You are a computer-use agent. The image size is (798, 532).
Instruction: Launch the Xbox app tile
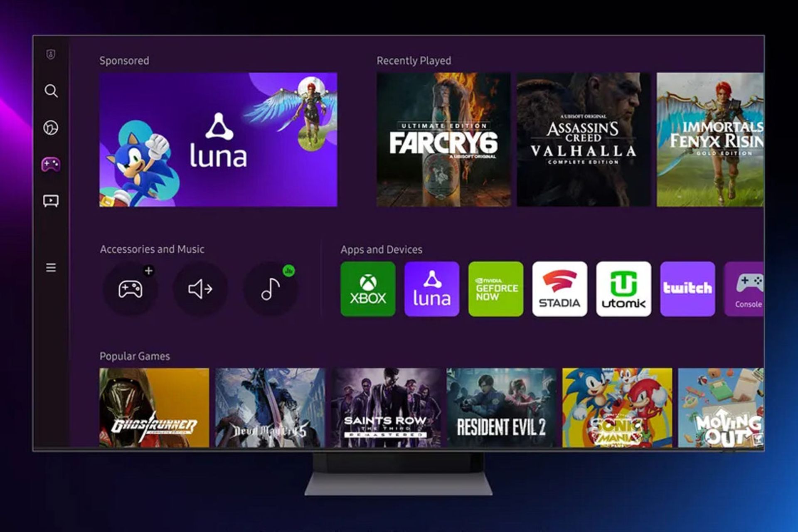(x=368, y=289)
